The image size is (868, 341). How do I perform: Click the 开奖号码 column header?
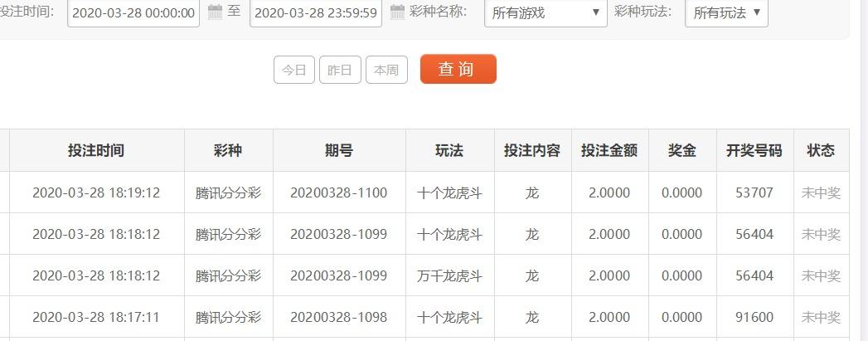pyautogui.click(x=754, y=150)
